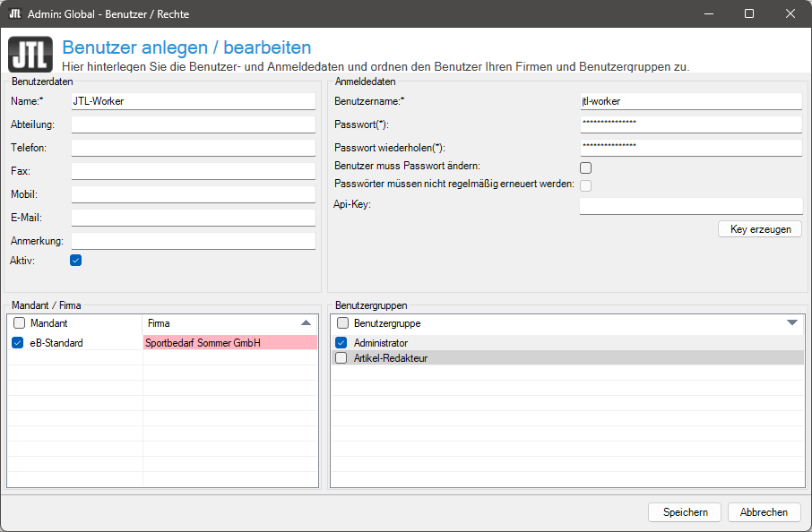
Task: Click into the Api-Key field
Action: 690,206
